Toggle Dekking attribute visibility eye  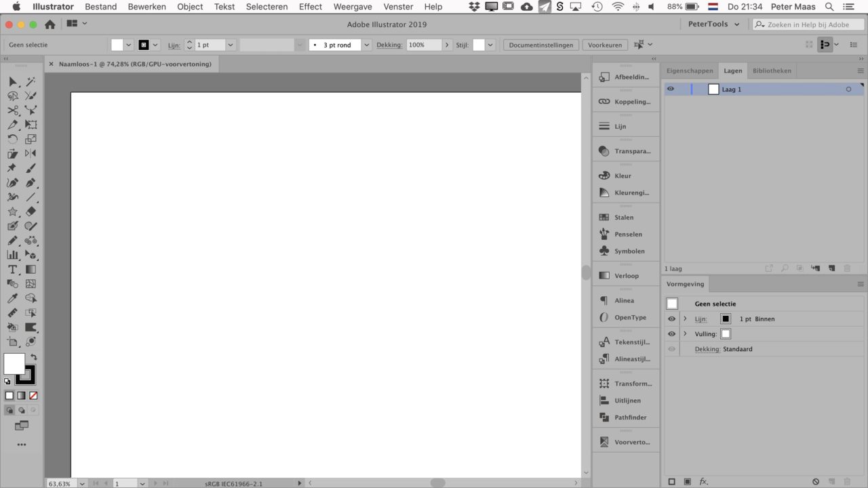tap(672, 349)
